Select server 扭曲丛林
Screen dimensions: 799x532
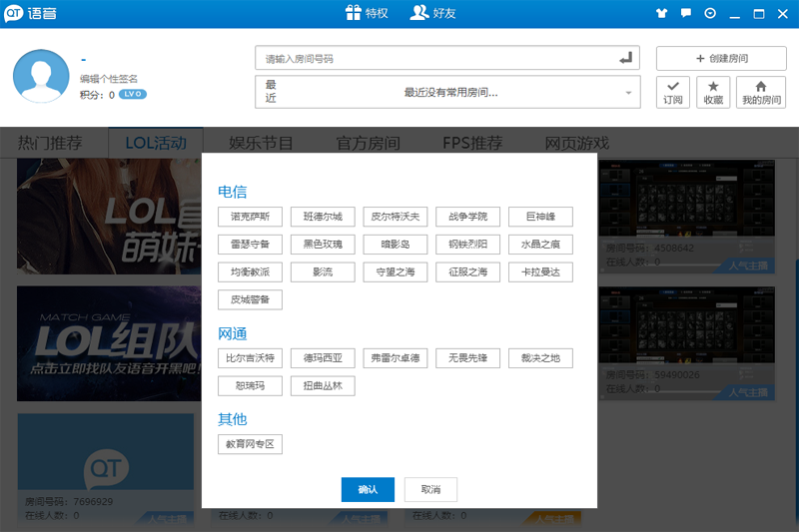point(323,386)
